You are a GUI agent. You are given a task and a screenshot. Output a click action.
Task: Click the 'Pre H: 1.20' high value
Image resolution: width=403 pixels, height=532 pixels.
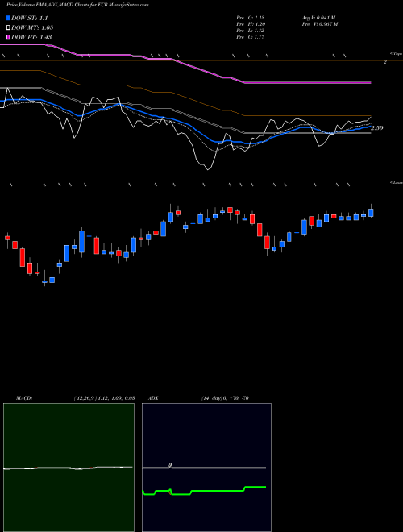point(251,24)
